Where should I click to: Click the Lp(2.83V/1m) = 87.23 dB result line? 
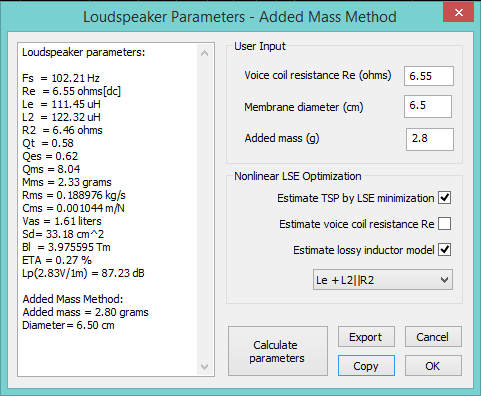coord(83,273)
